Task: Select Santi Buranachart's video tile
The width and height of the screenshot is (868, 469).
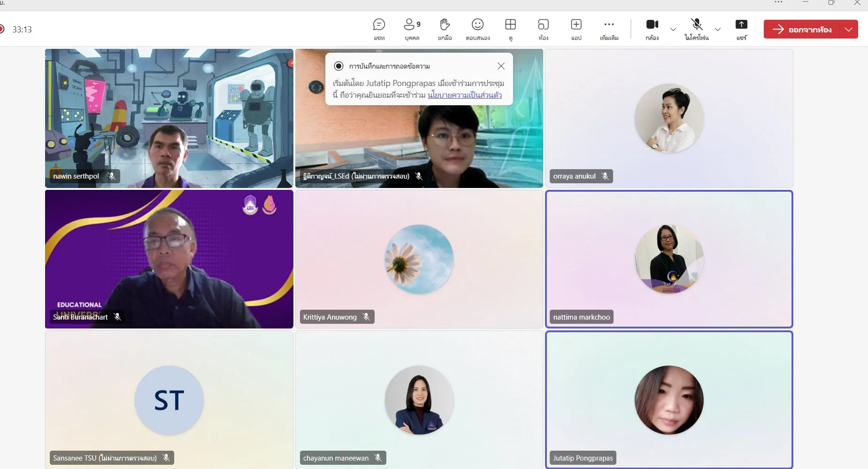Action: point(169,258)
